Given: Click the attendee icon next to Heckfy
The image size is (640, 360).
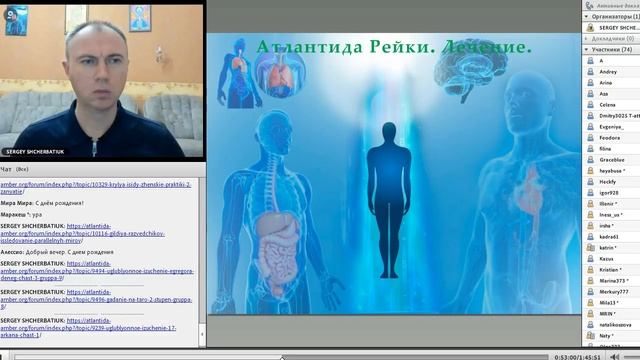Looking at the screenshot, I should click(x=590, y=182).
